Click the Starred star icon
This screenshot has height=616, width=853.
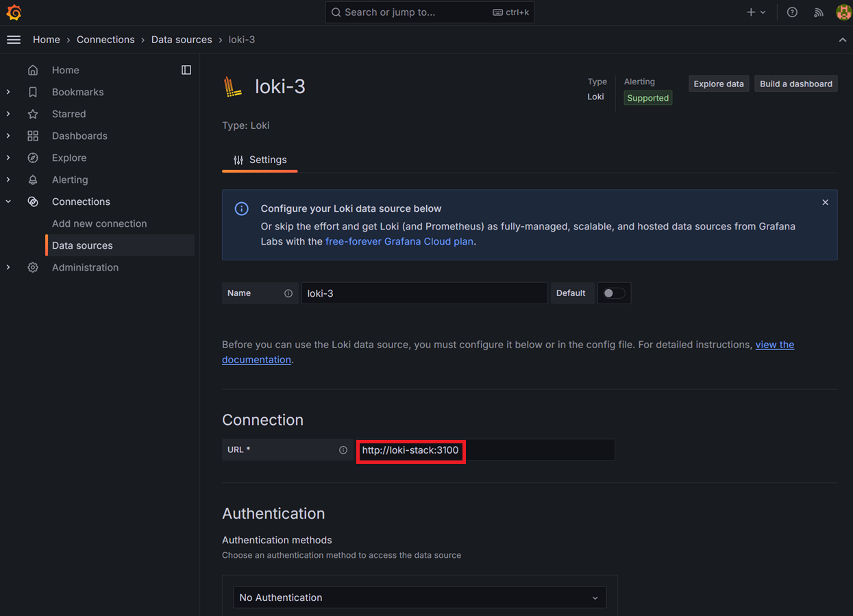[x=33, y=114]
